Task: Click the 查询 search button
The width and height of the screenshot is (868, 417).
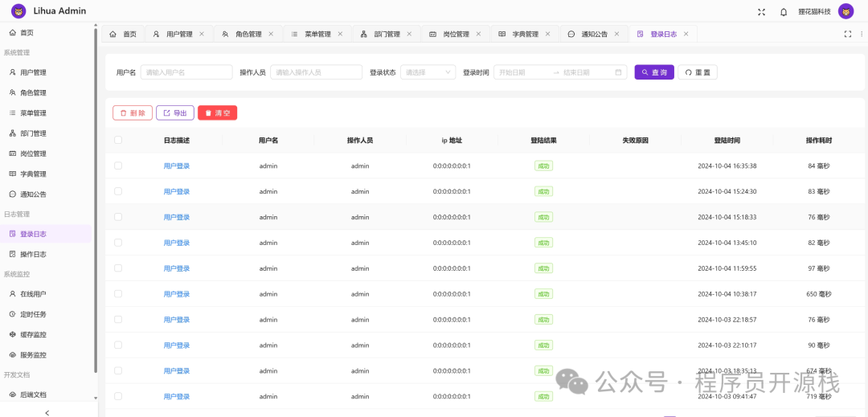Action: pyautogui.click(x=654, y=72)
